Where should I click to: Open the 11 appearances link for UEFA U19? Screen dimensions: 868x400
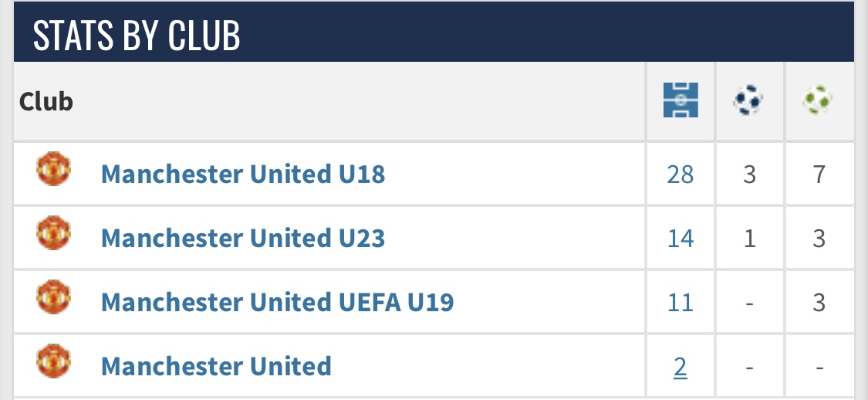pyautogui.click(x=681, y=303)
